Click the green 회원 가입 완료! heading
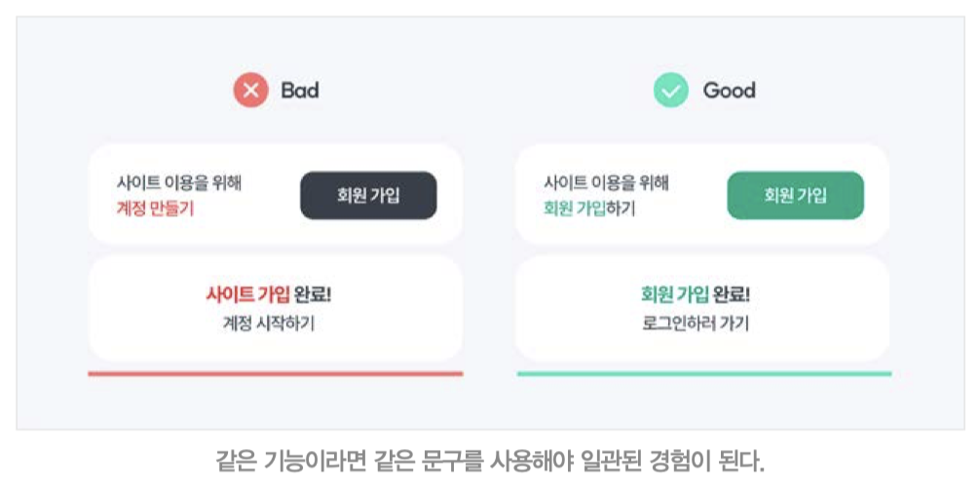Viewport: 980px width, 487px height. pyautogui.click(x=696, y=294)
